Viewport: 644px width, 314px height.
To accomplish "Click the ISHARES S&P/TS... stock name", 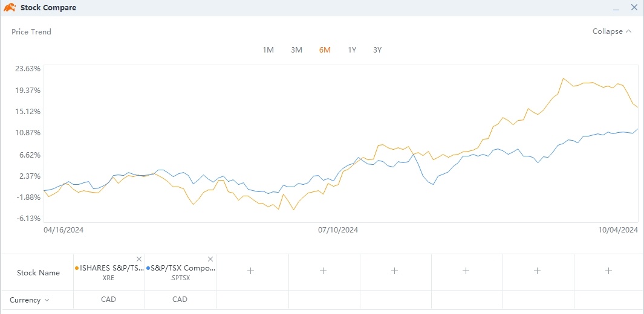I will coord(112,269).
